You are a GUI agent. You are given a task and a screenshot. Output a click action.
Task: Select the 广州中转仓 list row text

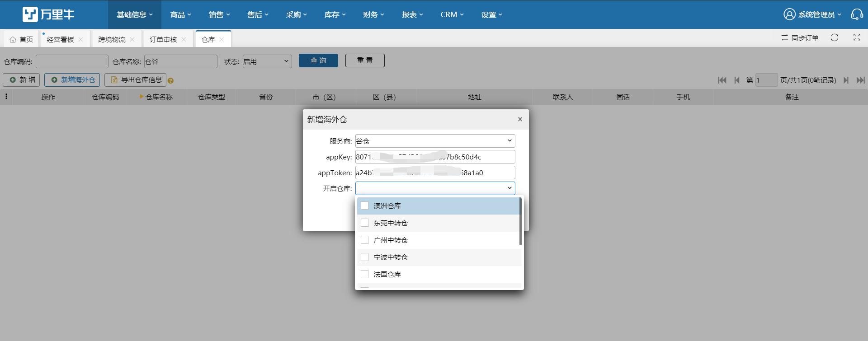391,240
